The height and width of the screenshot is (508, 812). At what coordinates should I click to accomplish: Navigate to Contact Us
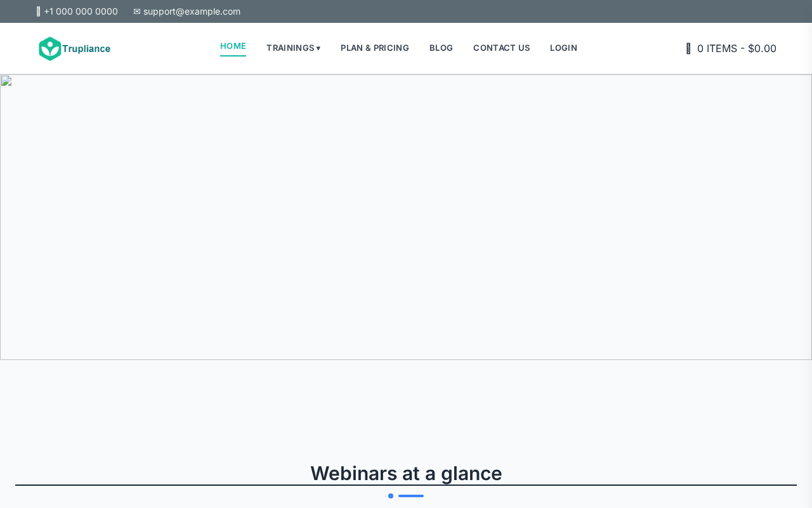pyautogui.click(x=501, y=48)
